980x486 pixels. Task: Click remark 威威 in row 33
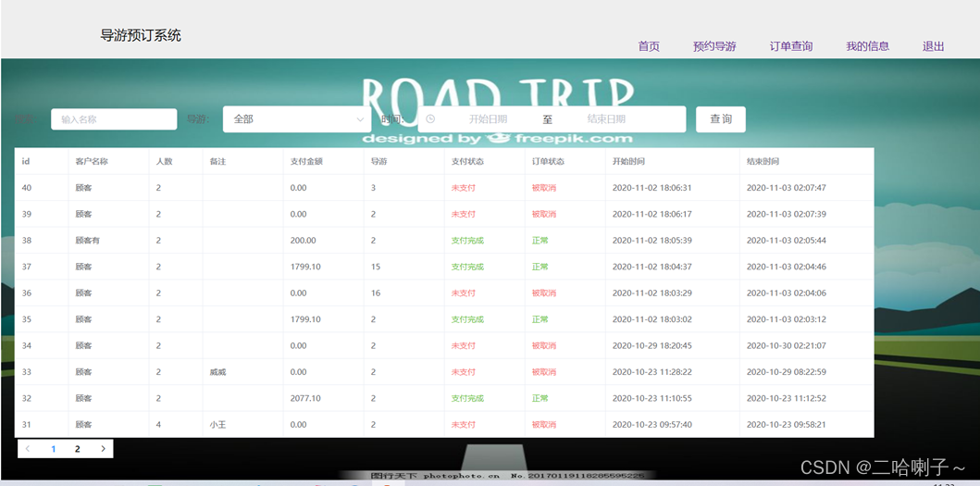[x=218, y=371]
